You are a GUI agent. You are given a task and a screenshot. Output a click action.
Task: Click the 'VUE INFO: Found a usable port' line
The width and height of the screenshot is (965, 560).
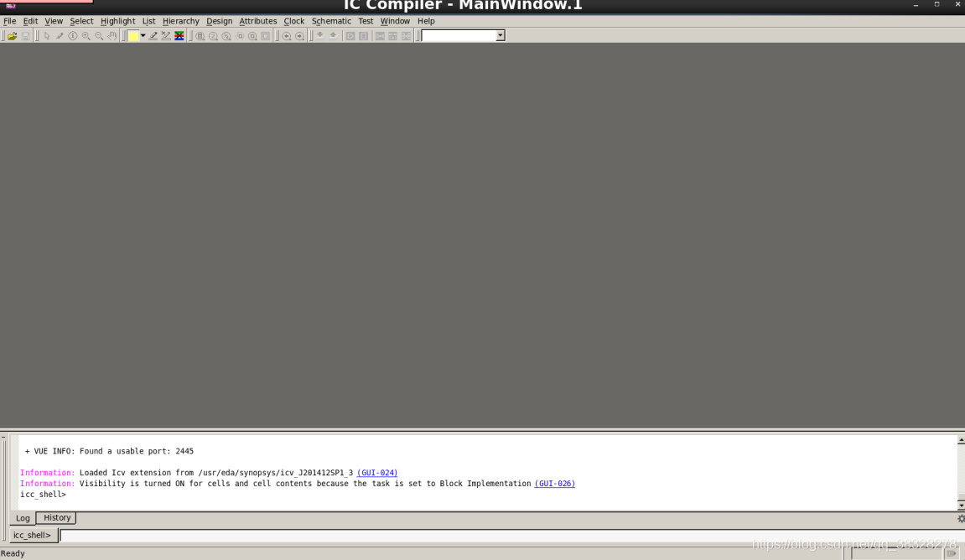click(109, 451)
